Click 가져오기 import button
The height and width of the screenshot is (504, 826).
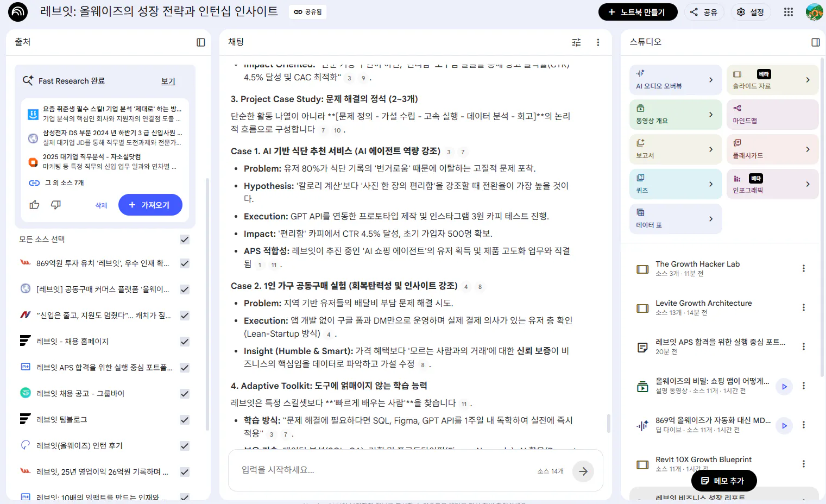tap(150, 205)
